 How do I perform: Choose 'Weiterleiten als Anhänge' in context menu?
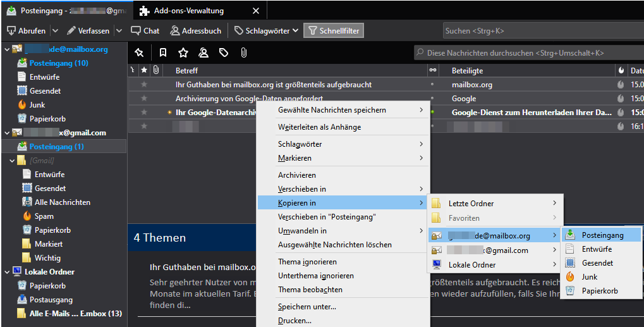[343, 127]
